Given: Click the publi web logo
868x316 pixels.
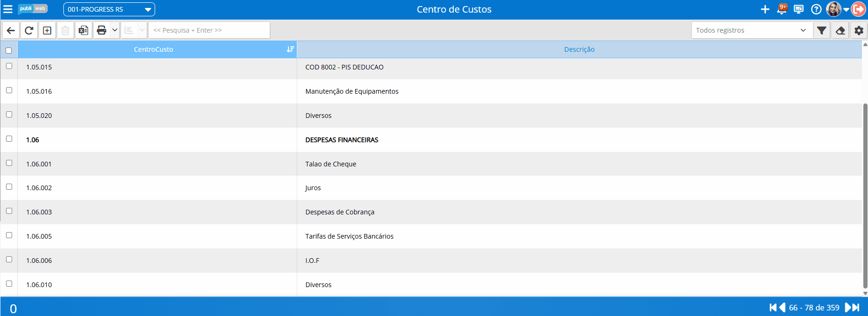Looking at the screenshot, I should tap(33, 9).
